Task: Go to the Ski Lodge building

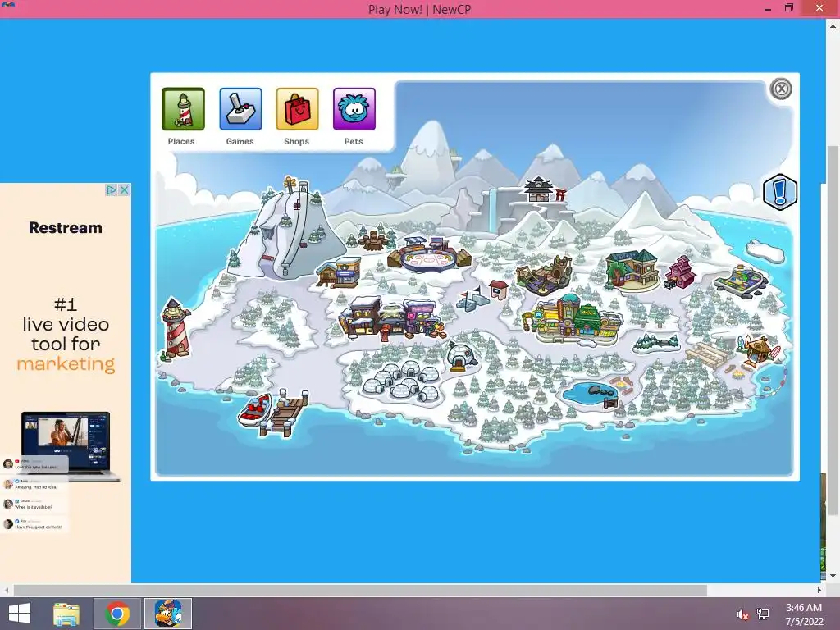Action: coord(339,272)
